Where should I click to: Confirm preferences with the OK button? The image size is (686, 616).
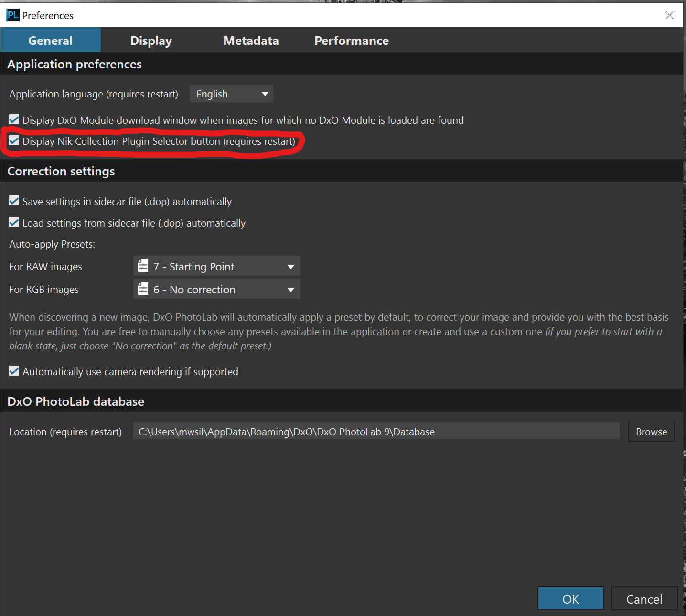(570, 599)
